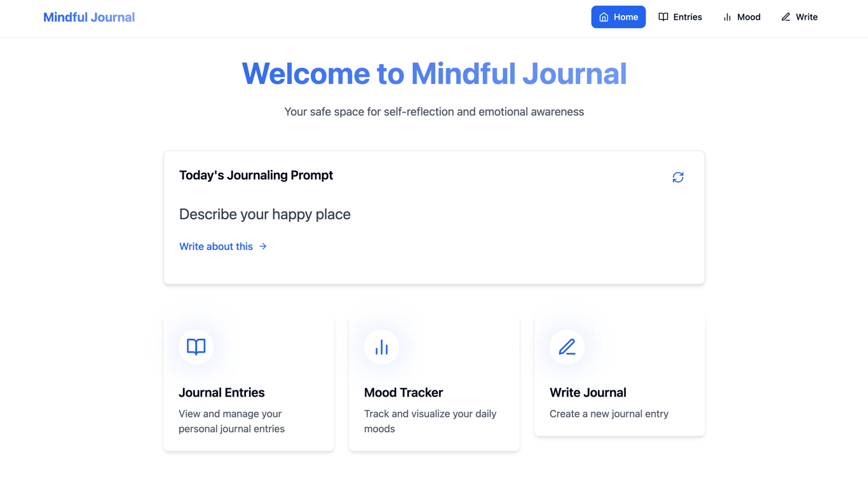Click the prompt text Describe your happy place
868x478 pixels.
(x=265, y=214)
